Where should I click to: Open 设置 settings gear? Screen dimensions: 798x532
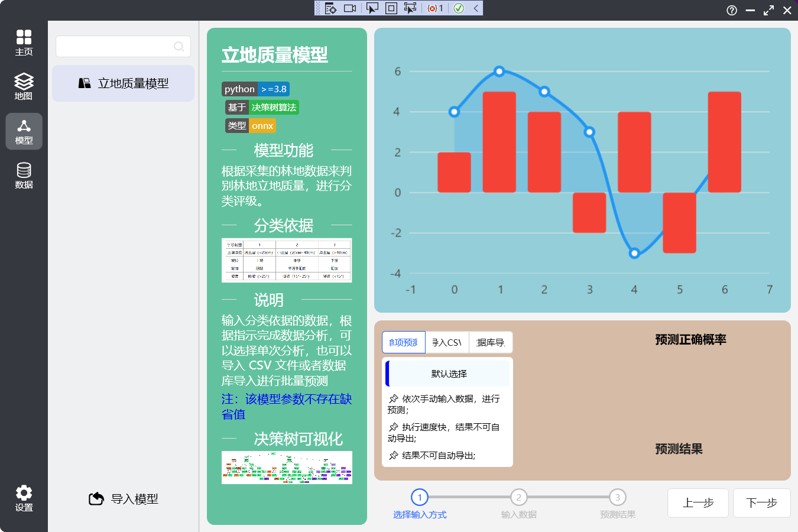(x=24, y=498)
